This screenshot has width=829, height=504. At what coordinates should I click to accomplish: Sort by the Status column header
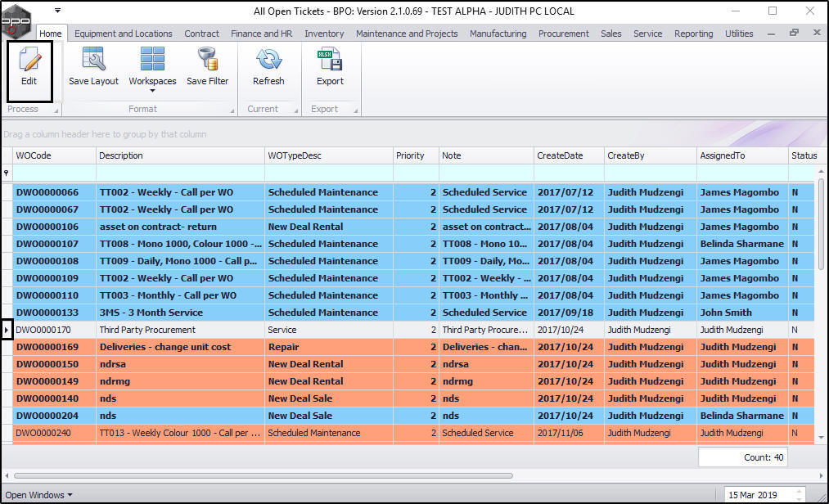804,155
